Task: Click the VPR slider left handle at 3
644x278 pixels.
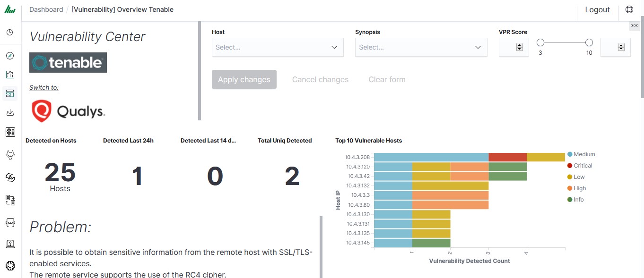Action: pyautogui.click(x=540, y=42)
